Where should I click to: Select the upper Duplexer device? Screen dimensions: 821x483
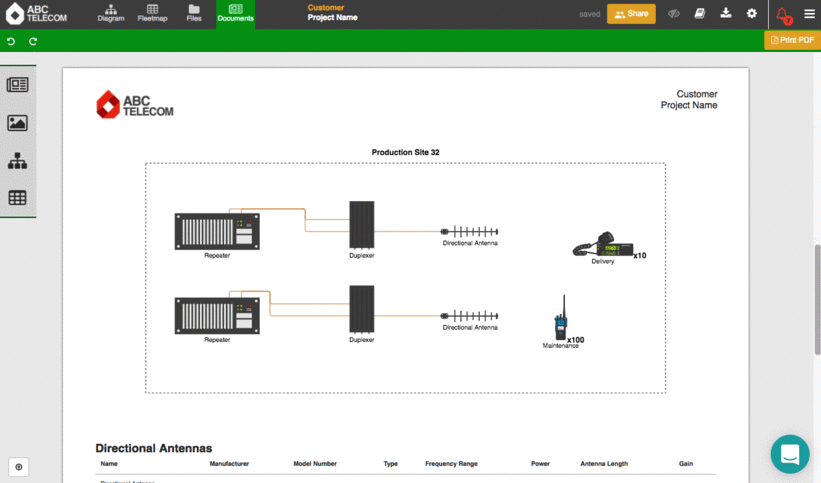click(x=361, y=225)
